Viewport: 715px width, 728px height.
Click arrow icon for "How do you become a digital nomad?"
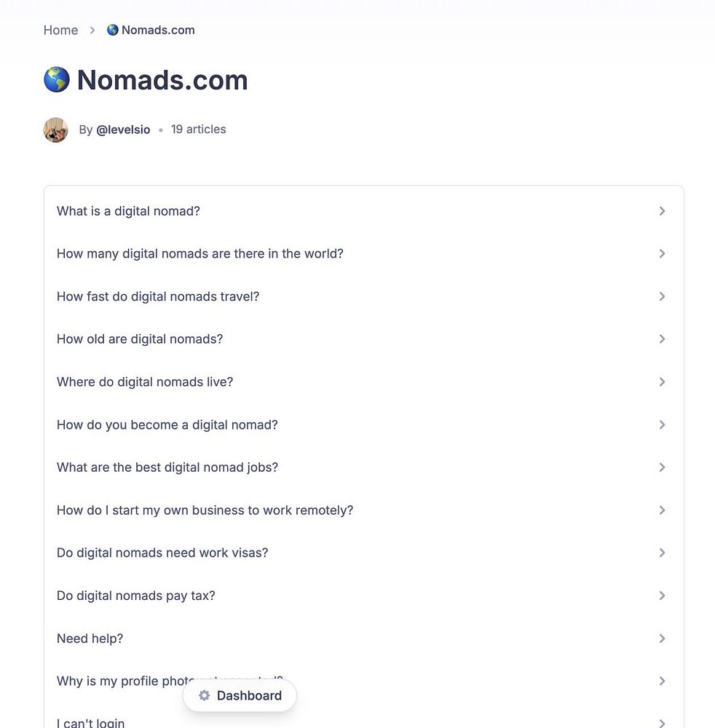pos(662,424)
